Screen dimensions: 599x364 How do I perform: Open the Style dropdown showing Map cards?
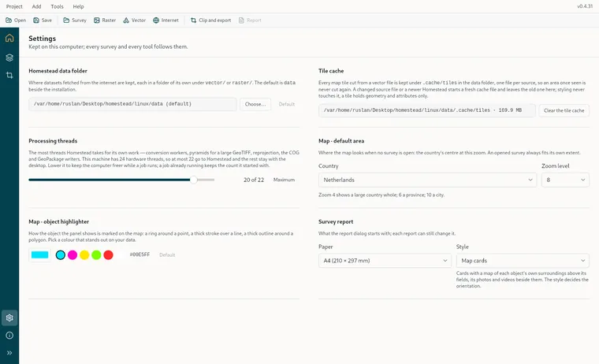pyautogui.click(x=523, y=261)
